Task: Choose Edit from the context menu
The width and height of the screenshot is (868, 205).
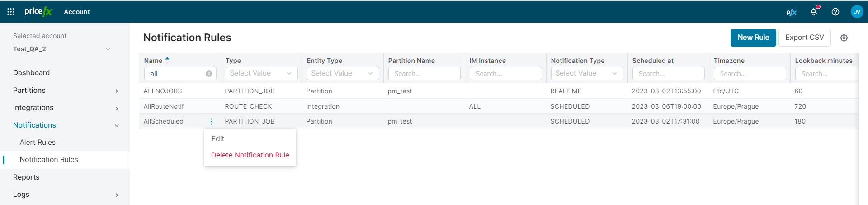Action: click(218, 139)
